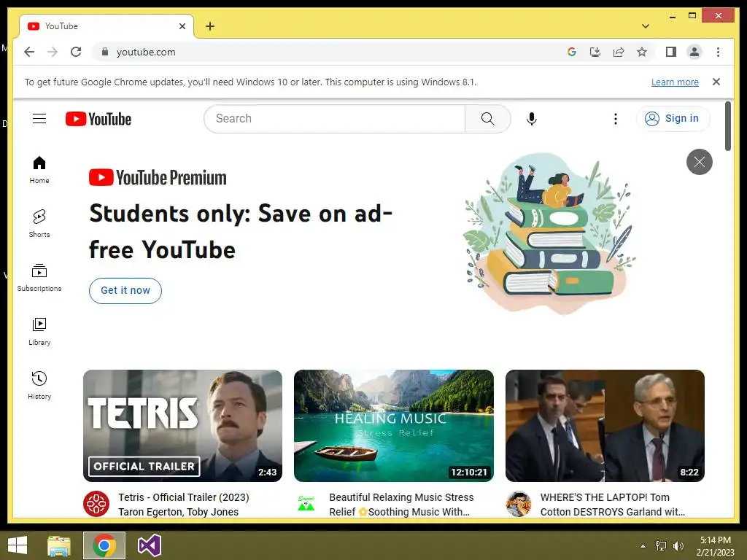The width and height of the screenshot is (747, 560).
Task: Open Library from the sidebar
Action: click(39, 332)
